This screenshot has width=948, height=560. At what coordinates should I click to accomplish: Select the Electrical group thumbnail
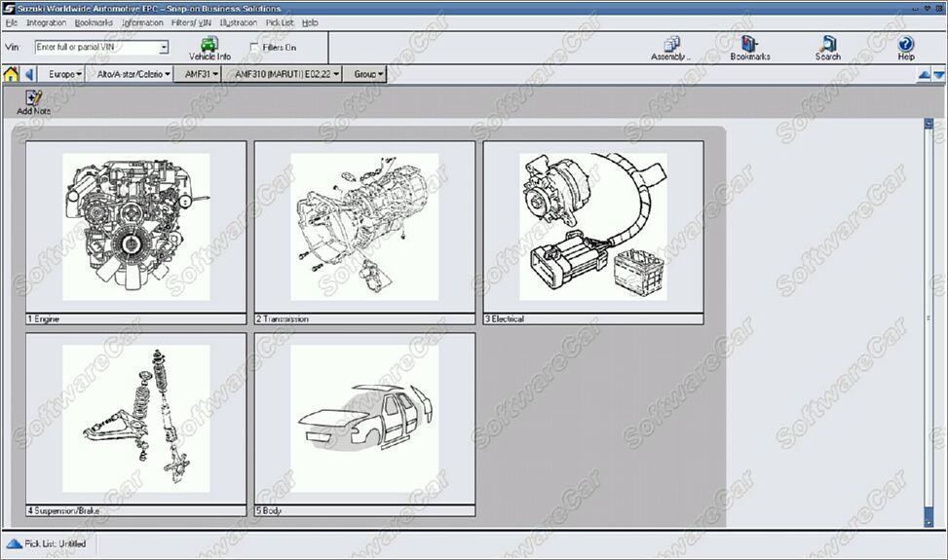[593, 227]
